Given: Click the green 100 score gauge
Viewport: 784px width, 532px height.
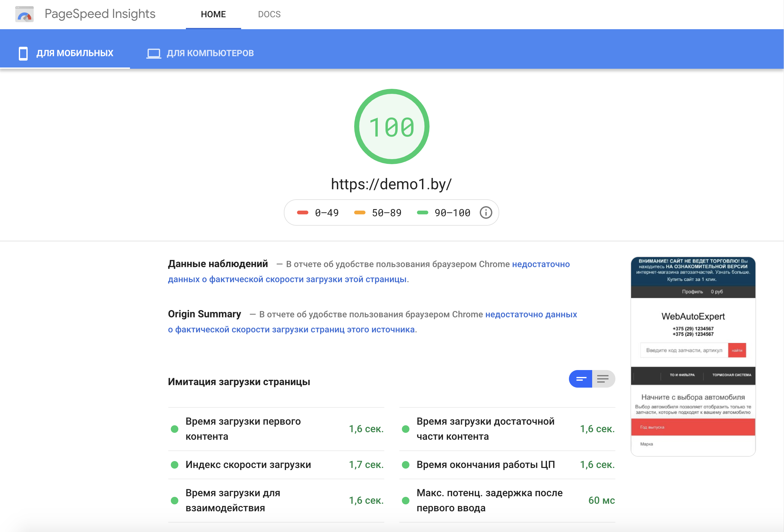Looking at the screenshot, I should coord(391,127).
